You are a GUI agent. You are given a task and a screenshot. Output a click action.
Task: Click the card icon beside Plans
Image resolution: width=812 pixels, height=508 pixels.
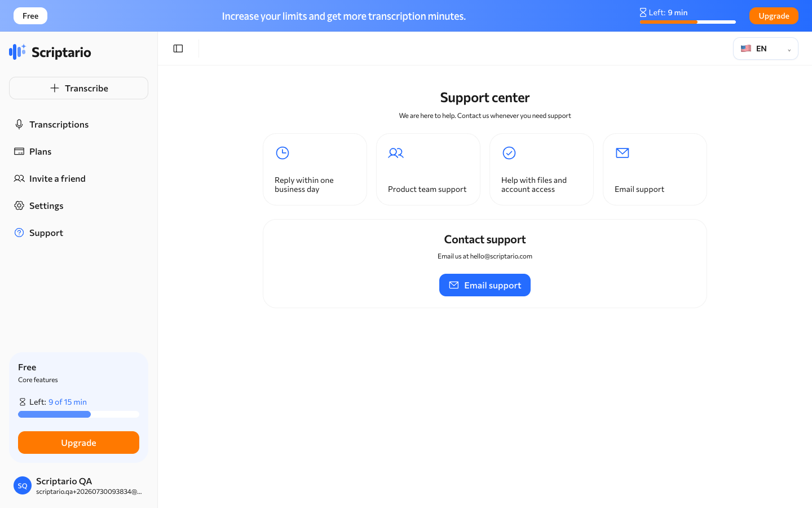pos(19,151)
